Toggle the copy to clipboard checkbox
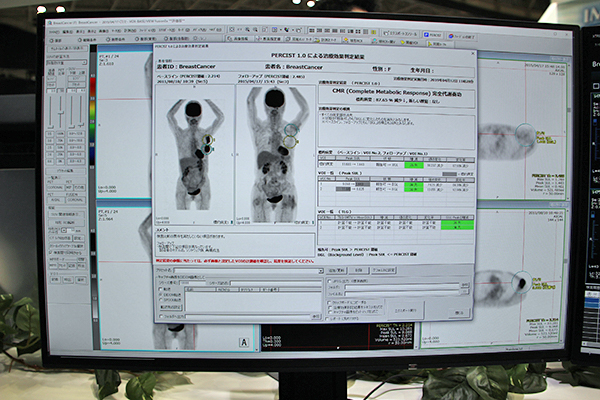 (328, 300)
